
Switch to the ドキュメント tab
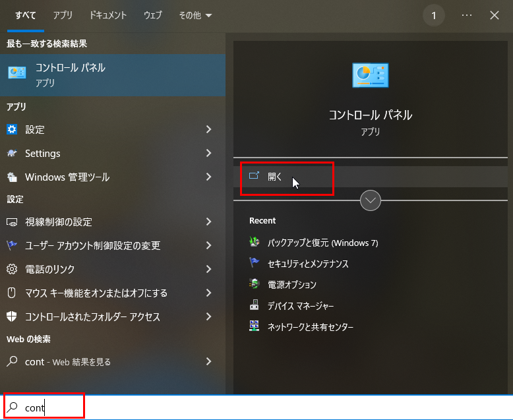108,15
